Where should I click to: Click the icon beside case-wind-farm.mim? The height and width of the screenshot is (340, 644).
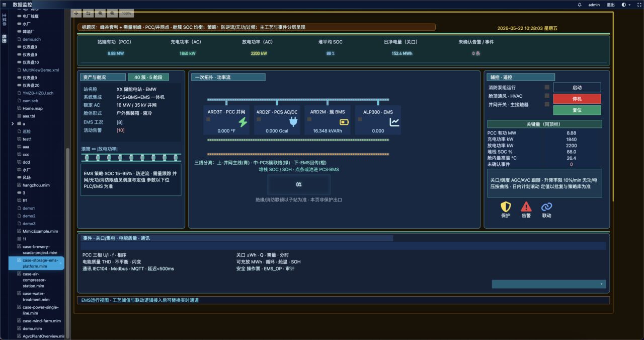(19, 320)
